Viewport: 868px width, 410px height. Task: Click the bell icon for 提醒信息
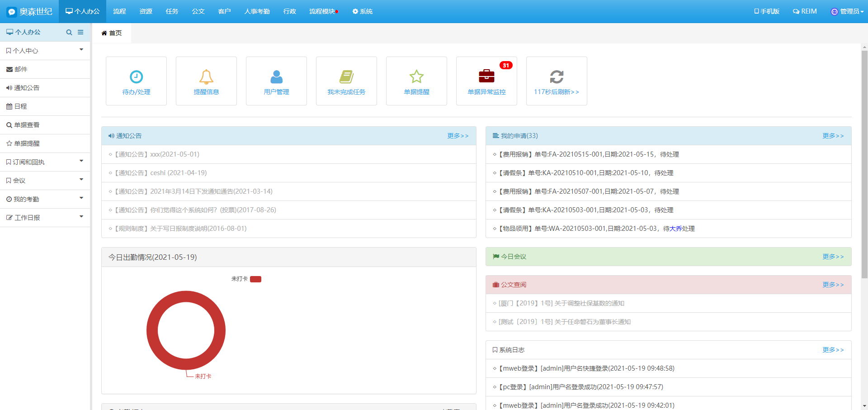(206, 77)
